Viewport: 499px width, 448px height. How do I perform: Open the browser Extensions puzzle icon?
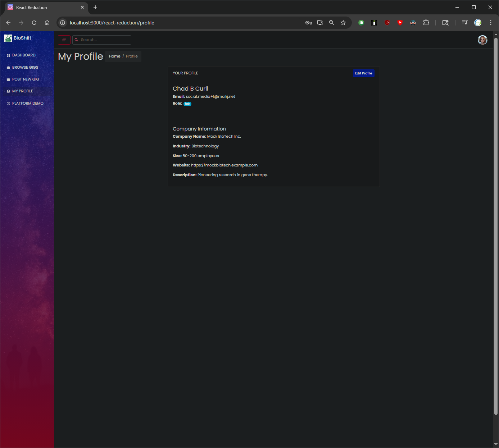pos(426,23)
